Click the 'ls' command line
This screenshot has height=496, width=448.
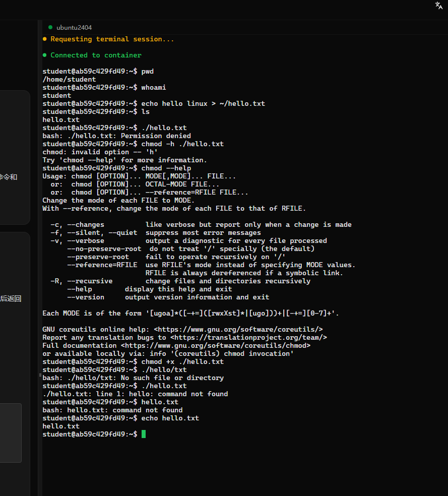point(96,112)
